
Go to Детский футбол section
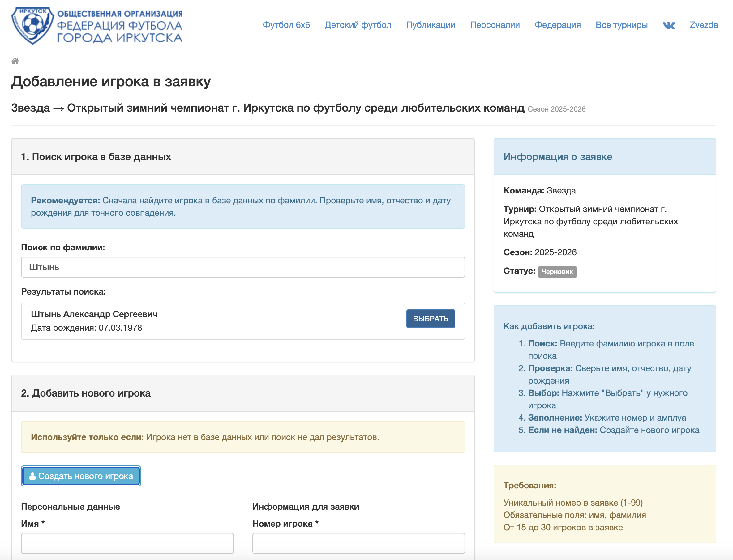[x=358, y=25]
